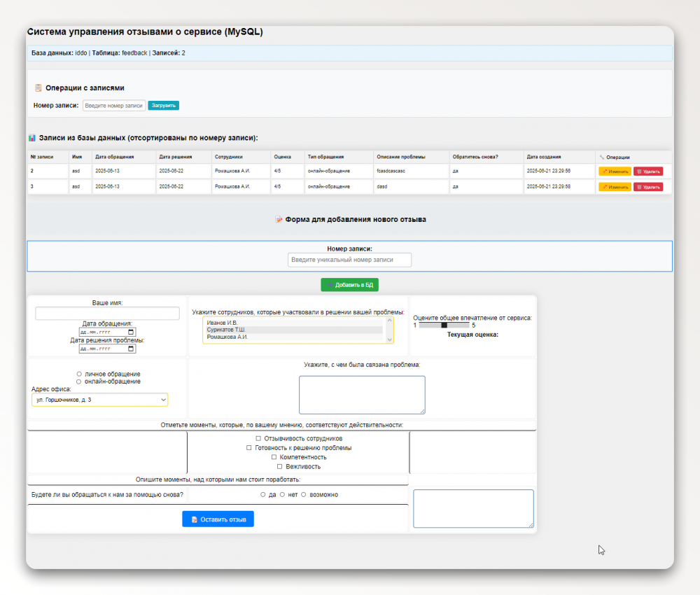Open calendar picker for 'Дата решения проблемы'

132,349
